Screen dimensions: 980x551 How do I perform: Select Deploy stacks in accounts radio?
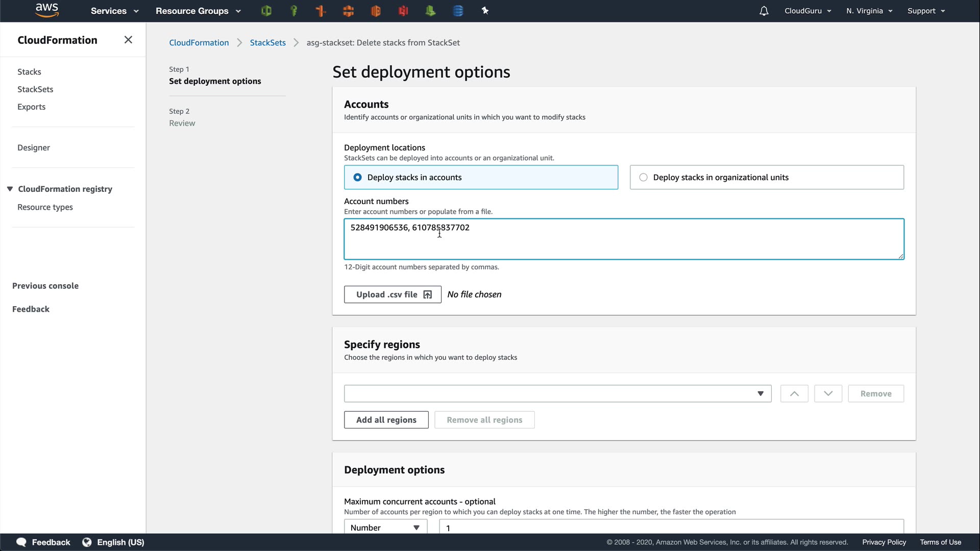[x=358, y=177]
